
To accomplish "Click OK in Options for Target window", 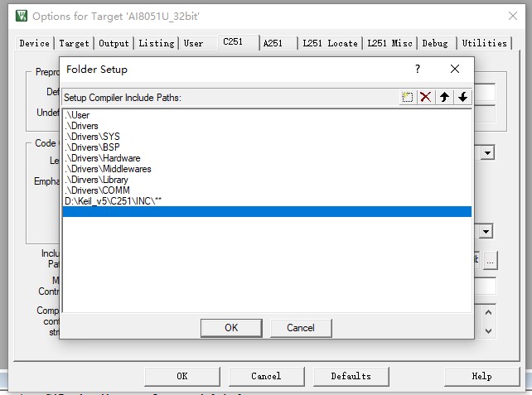I will 182,376.
